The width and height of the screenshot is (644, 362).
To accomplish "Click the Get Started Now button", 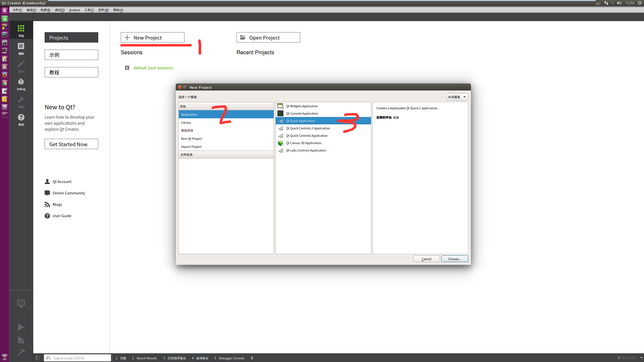I will [x=71, y=144].
